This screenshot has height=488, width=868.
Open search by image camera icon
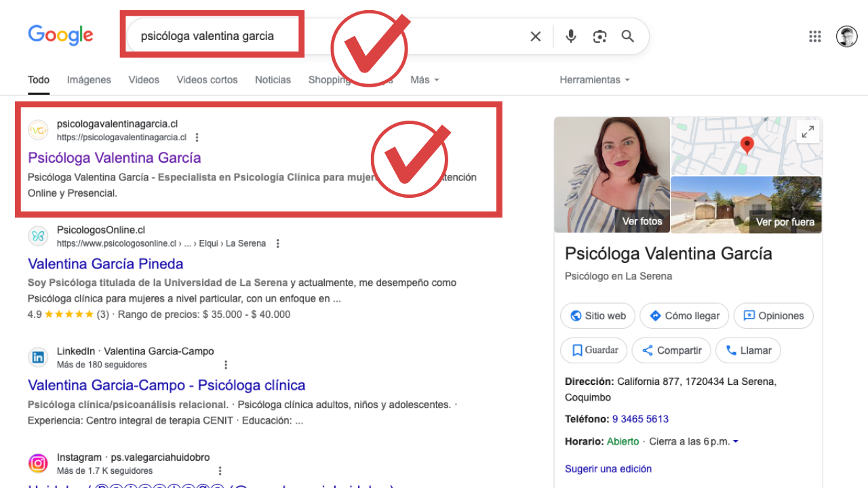[x=599, y=37]
